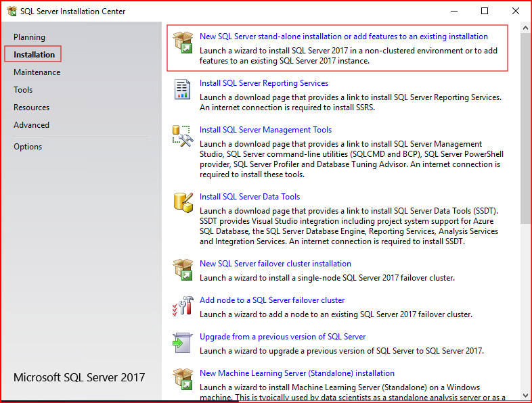
Task: Click the stand-alone installation box icon
Action: click(x=183, y=43)
